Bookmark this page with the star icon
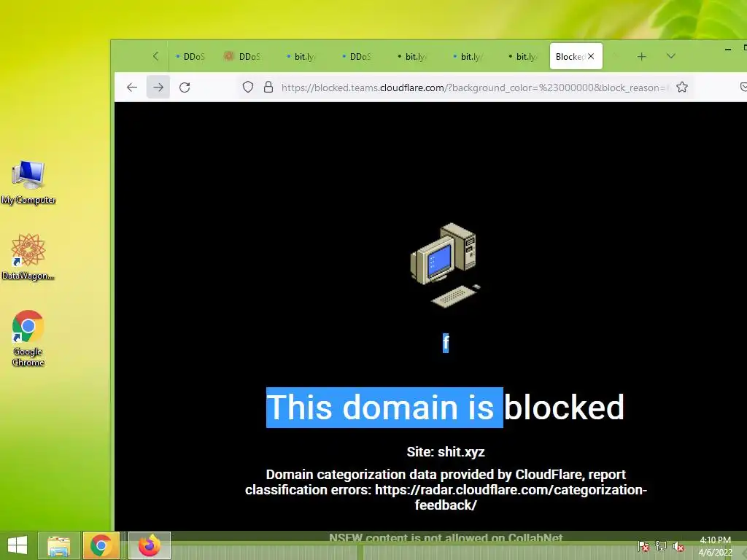 [x=682, y=87]
